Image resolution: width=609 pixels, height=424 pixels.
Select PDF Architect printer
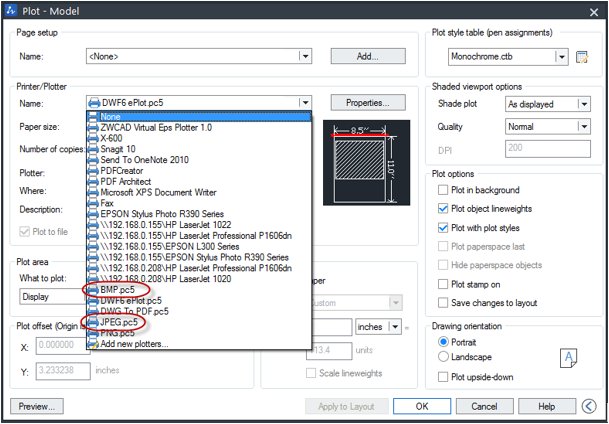point(199,182)
